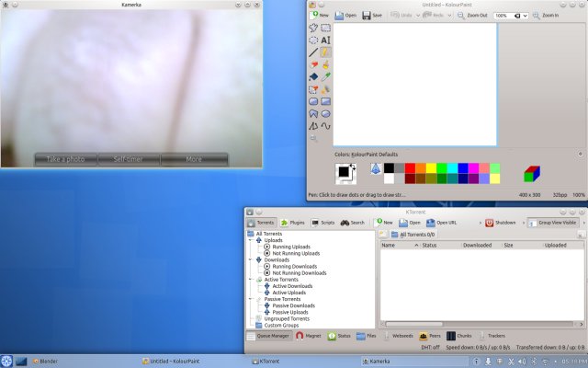
Task: Click the transparent color icon in palette
Action: 376,168
